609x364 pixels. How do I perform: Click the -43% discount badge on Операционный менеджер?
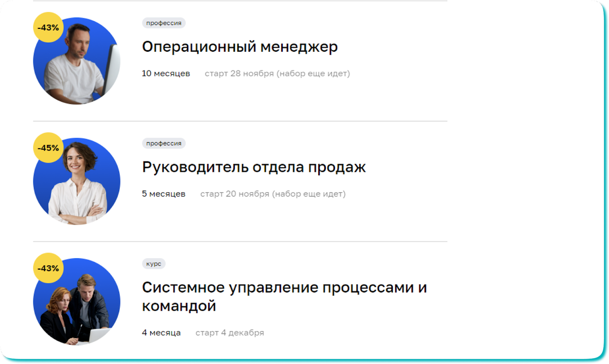point(48,27)
